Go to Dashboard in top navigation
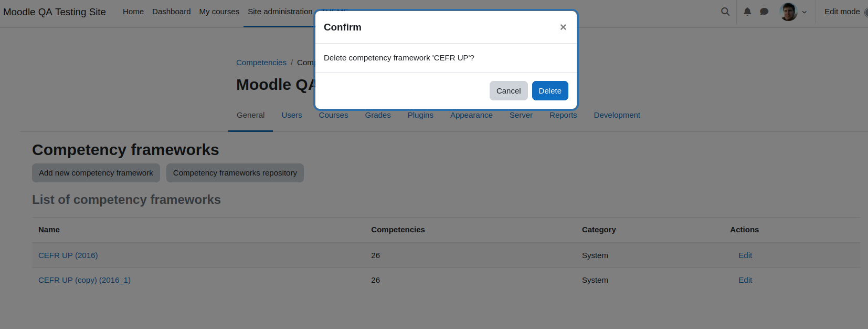 point(172,12)
